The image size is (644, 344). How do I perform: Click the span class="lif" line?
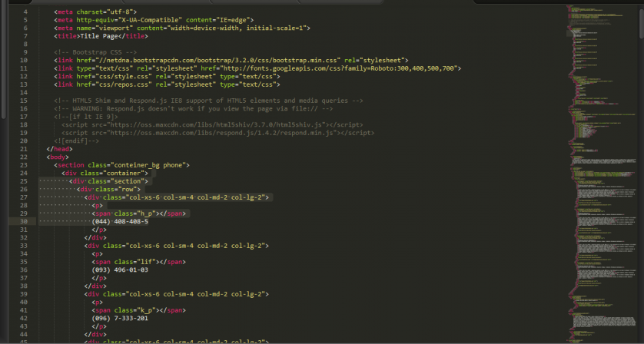click(138, 262)
